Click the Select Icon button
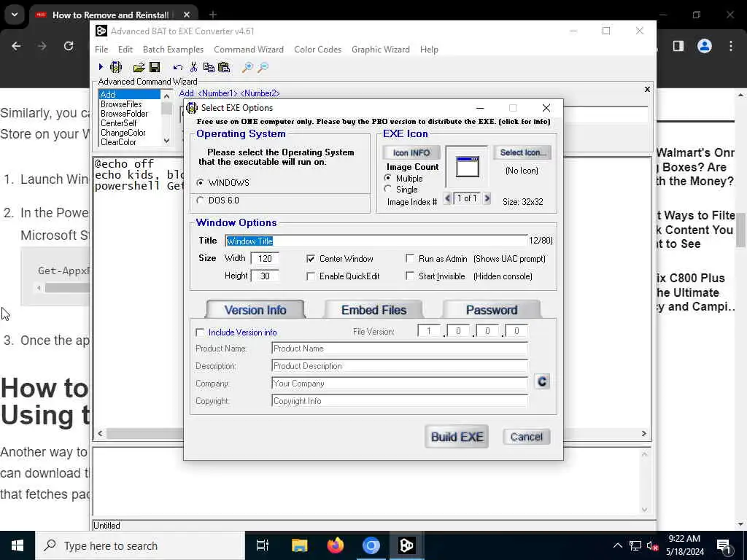Screen dimensions: 747x560 [522, 152]
